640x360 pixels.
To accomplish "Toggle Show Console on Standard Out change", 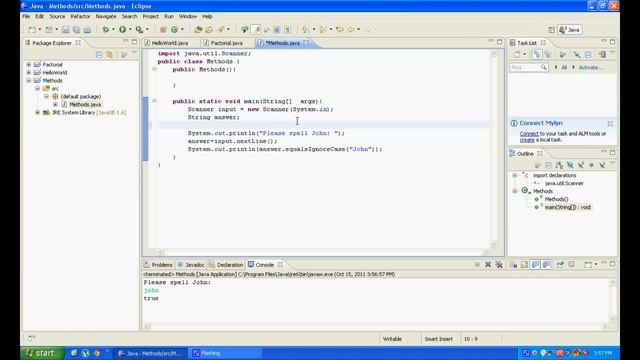I will click(536, 264).
